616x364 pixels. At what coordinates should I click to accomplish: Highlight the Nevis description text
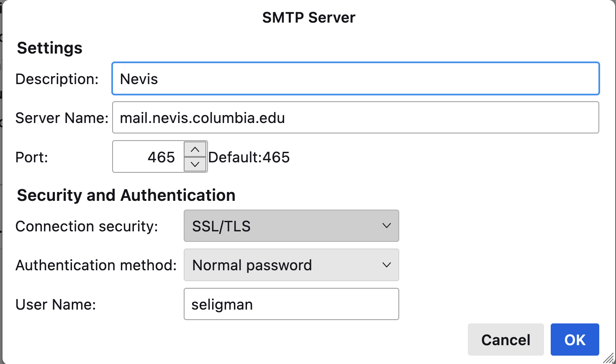tap(139, 79)
